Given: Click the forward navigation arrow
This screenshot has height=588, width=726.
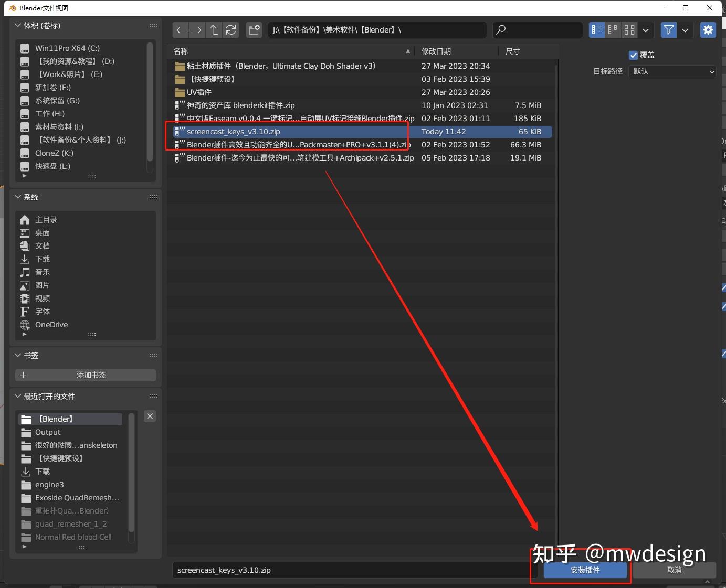Looking at the screenshot, I should pos(197,30).
